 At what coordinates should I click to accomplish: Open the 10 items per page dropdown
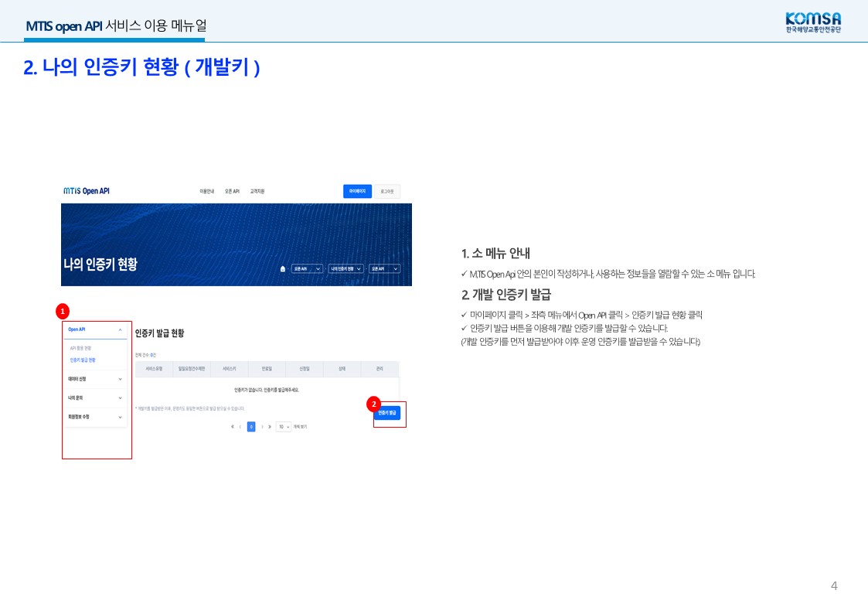coord(284,427)
